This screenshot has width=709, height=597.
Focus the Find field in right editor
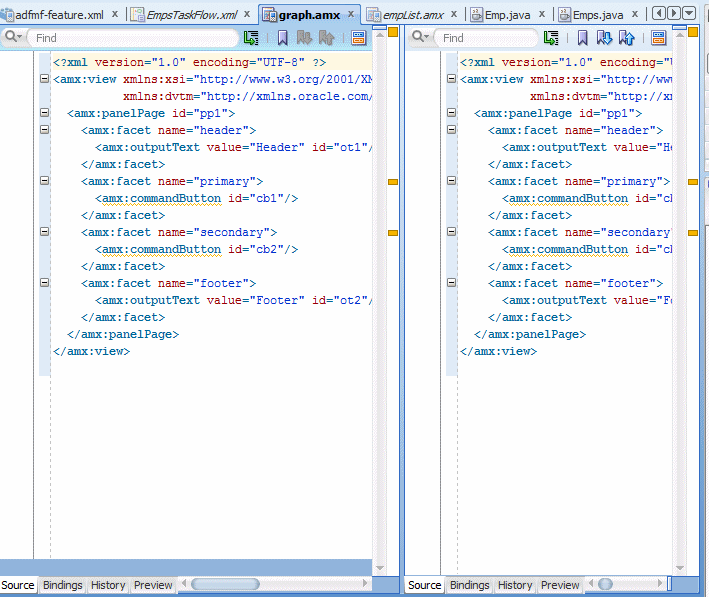[x=486, y=38]
